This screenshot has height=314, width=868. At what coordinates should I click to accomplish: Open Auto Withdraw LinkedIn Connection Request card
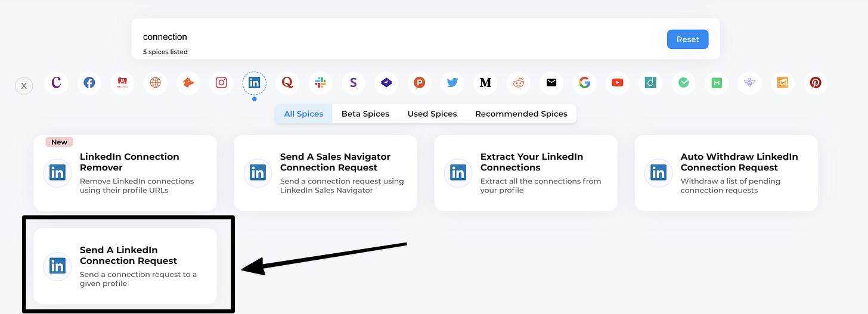point(726,173)
